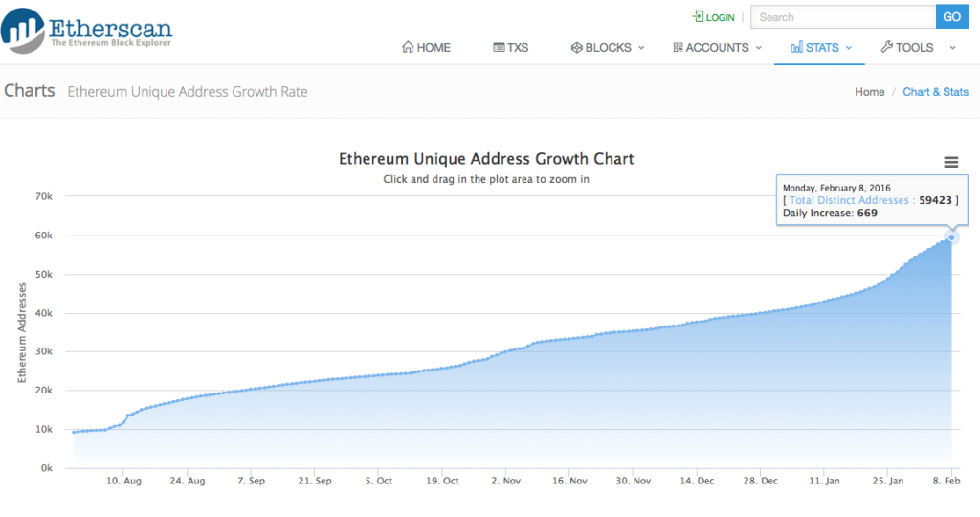Open the ACCOUNTS menu
Image resolution: width=980 pixels, height=517 pixels.
pyautogui.click(x=718, y=48)
